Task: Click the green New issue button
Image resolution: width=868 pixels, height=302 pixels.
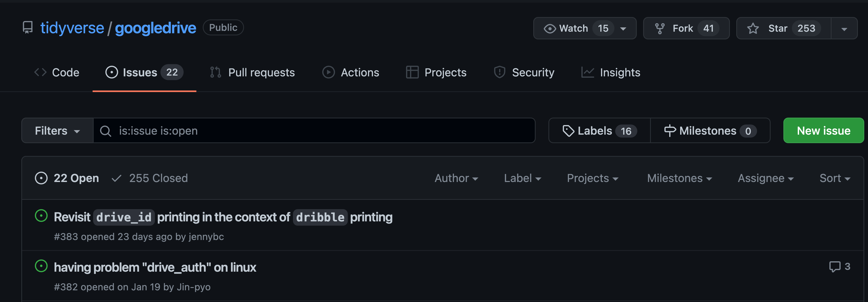Action: point(823,131)
